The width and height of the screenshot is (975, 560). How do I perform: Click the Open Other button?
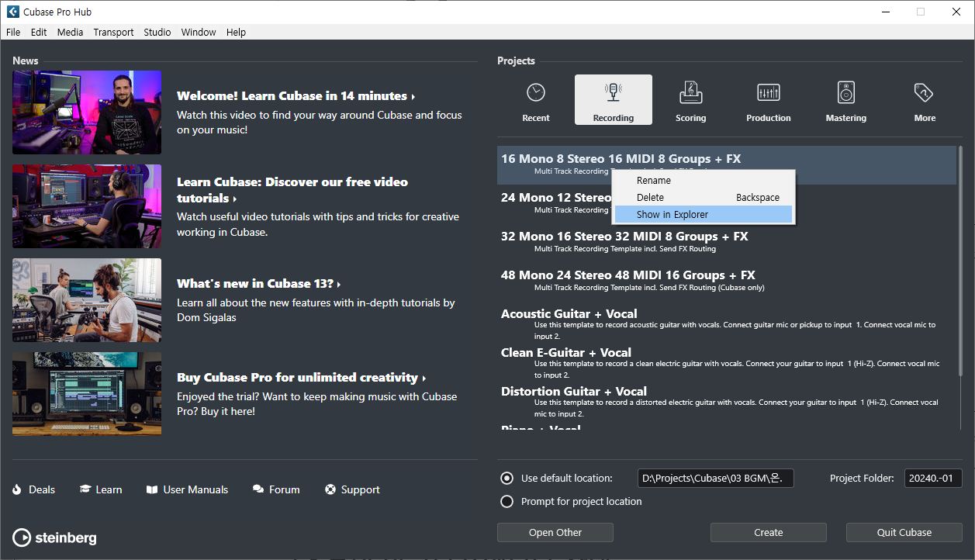(555, 533)
